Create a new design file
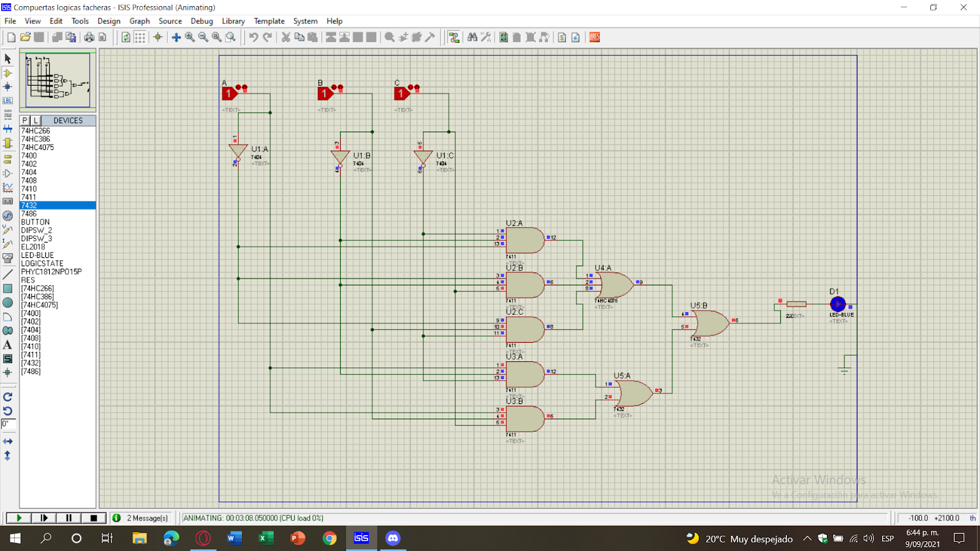This screenshot has height=551, width=980. pyautogui.click(x=12, y=37)
